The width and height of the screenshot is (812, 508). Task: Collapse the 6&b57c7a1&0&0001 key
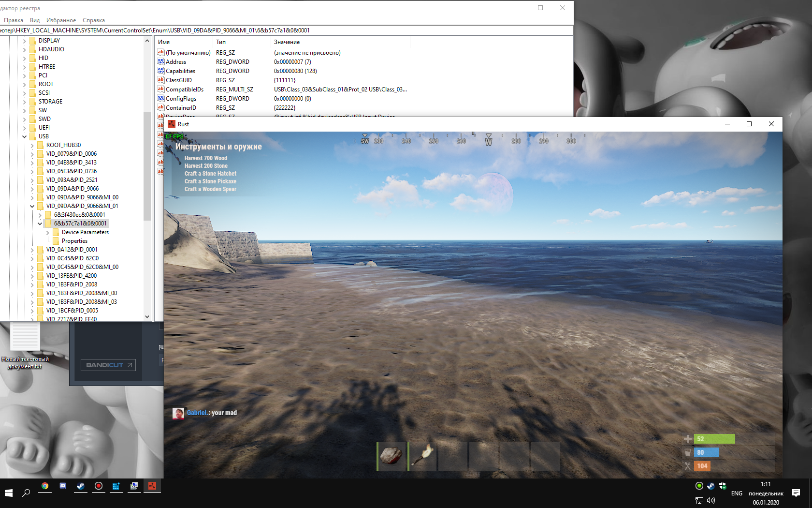[x=40, y=224]
